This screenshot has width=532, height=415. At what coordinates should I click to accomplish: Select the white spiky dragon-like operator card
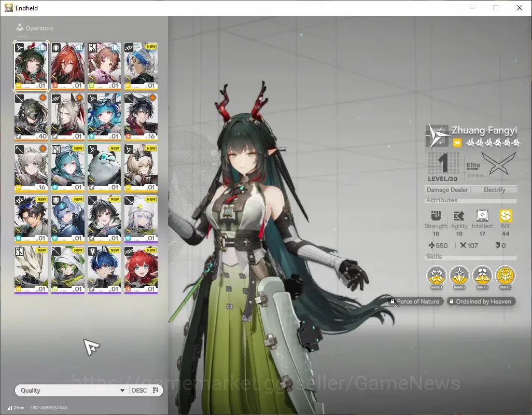(31, 270)
